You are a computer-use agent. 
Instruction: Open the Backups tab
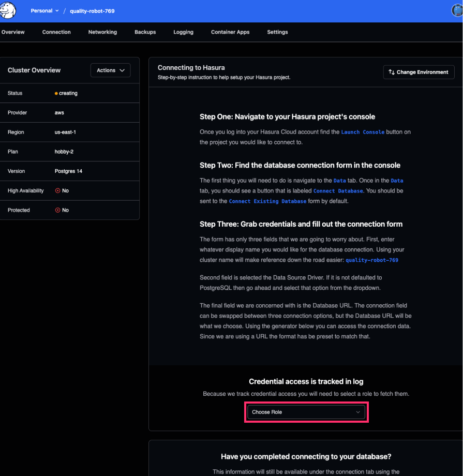pos(145,32)
